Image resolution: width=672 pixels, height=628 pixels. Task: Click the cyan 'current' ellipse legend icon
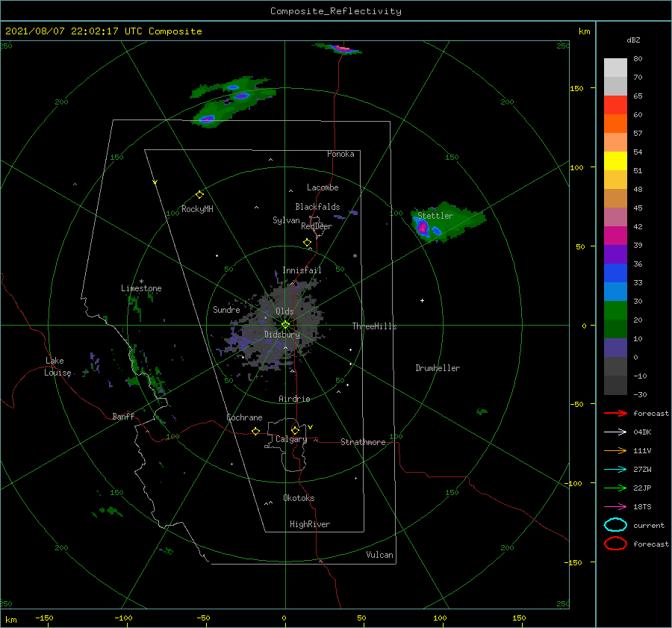615,525
